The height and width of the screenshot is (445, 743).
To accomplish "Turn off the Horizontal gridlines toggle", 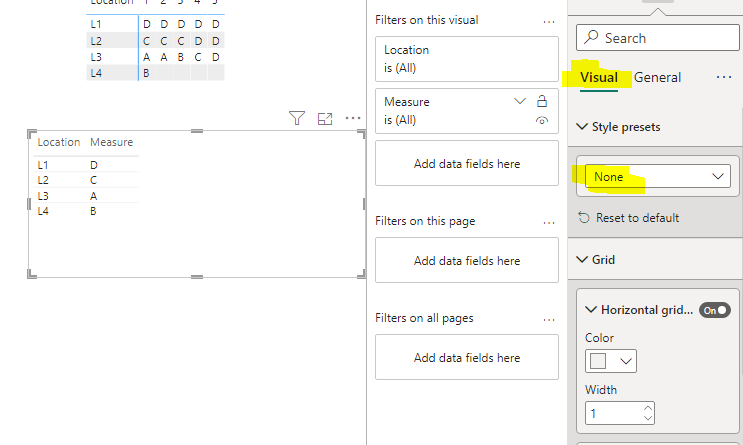I will point(715,310).
